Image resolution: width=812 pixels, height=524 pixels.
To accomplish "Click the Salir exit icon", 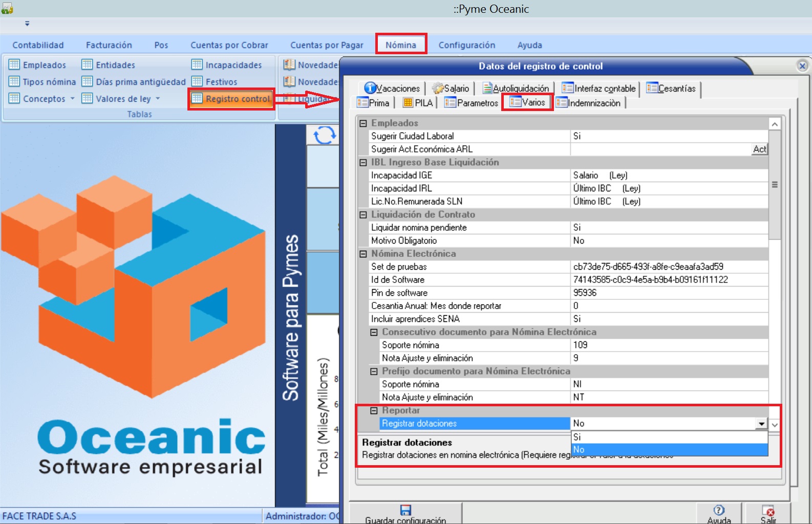I will [768, 510].
